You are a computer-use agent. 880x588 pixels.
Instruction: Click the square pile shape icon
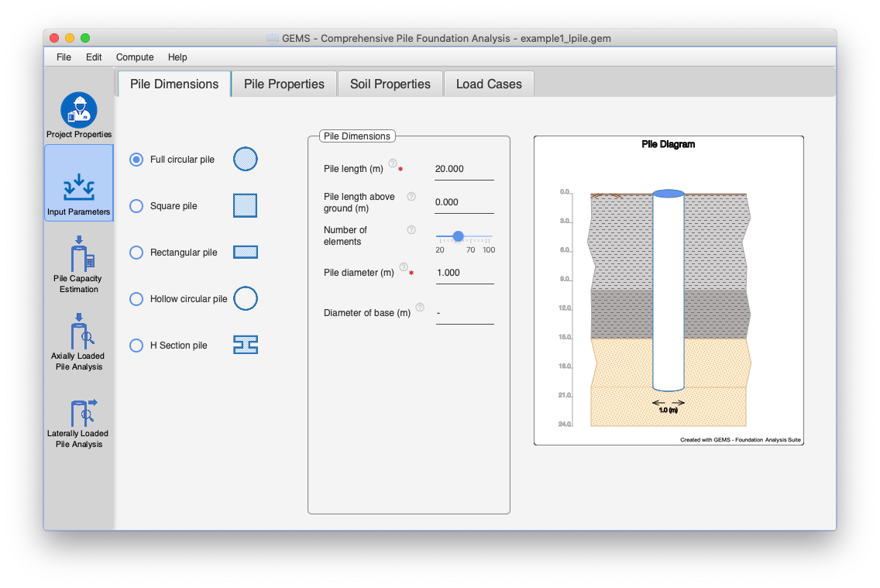[x=244, y=205]
